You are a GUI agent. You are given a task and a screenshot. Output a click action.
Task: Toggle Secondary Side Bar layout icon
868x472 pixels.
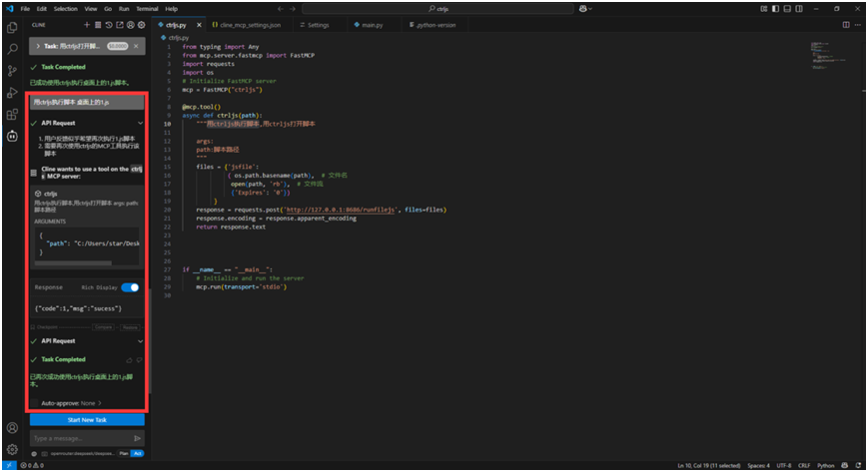799,9
